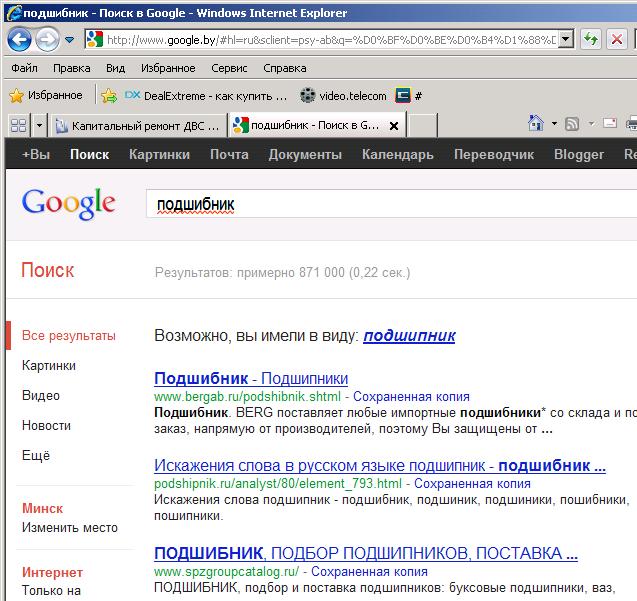
Task: Open Почта in Google top bar
Action: 229,154
